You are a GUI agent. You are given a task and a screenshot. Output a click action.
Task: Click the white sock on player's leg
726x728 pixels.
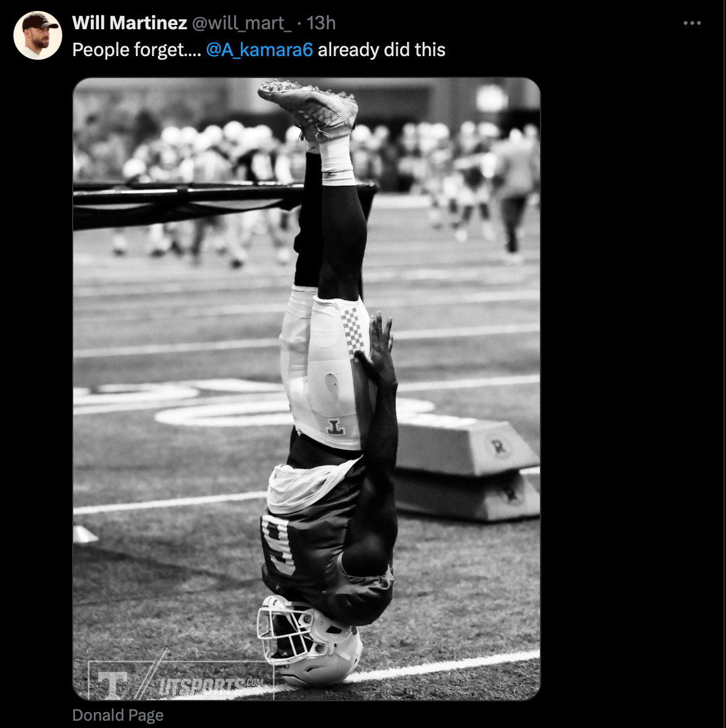[x=336, y=159]
